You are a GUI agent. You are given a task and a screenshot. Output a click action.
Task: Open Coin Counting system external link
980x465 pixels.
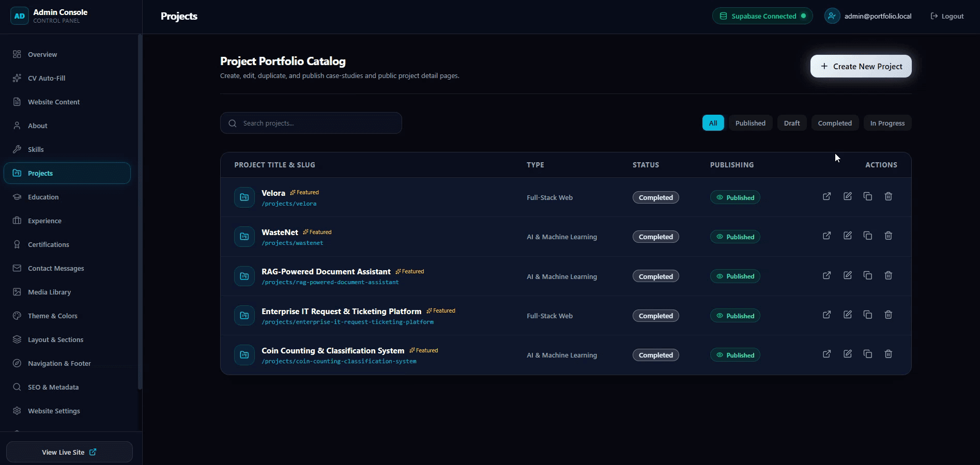point(826,354)
